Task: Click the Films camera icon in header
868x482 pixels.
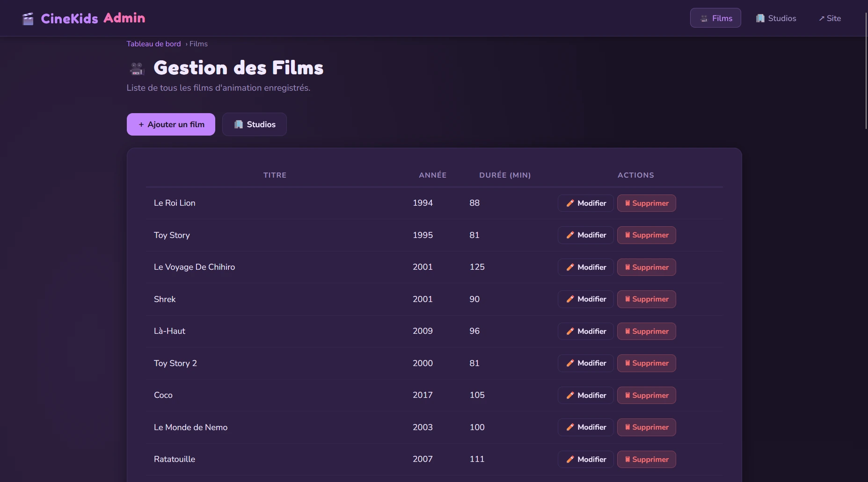Action: [704, 18]
